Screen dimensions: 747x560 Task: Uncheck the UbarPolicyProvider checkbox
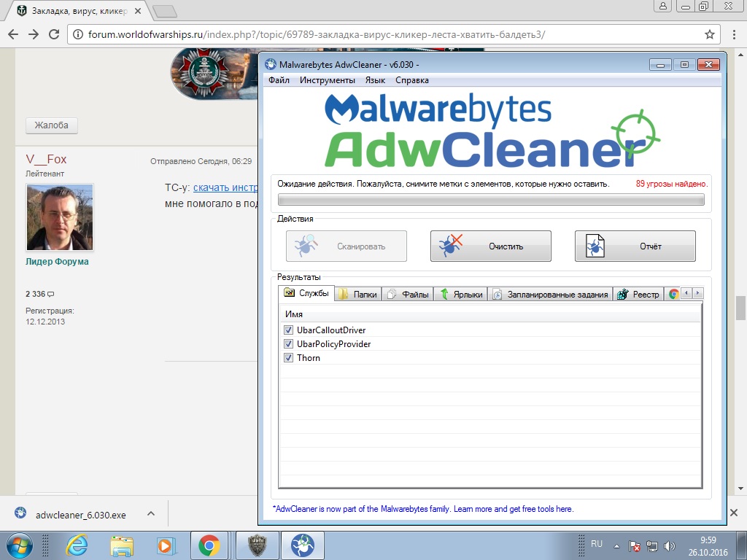(x=288, y=344)
